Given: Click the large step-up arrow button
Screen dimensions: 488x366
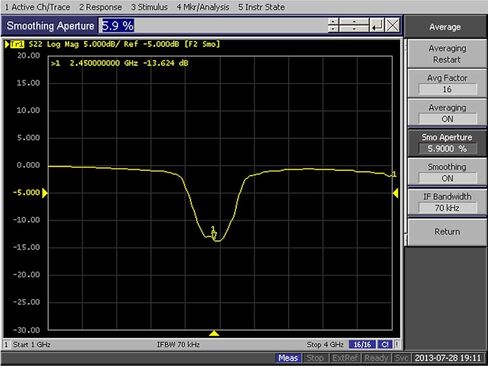Looking at the screenshot, I should (x=354, y=22).
